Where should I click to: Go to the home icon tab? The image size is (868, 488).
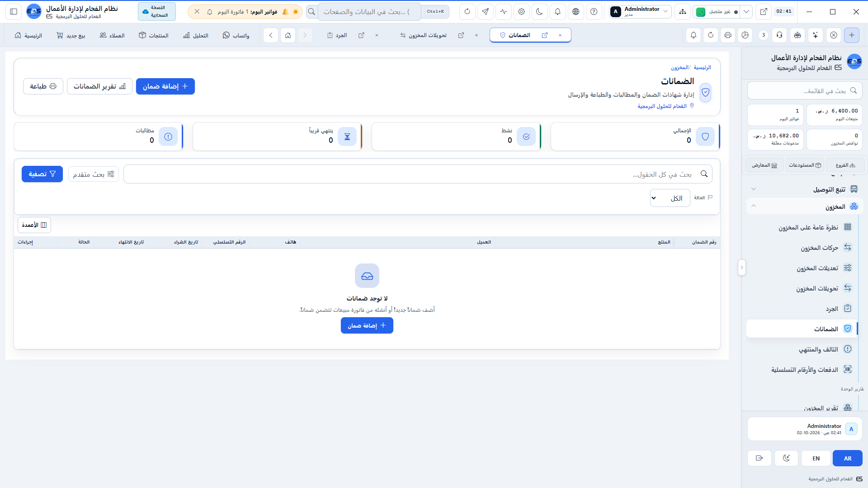(288, 35)
